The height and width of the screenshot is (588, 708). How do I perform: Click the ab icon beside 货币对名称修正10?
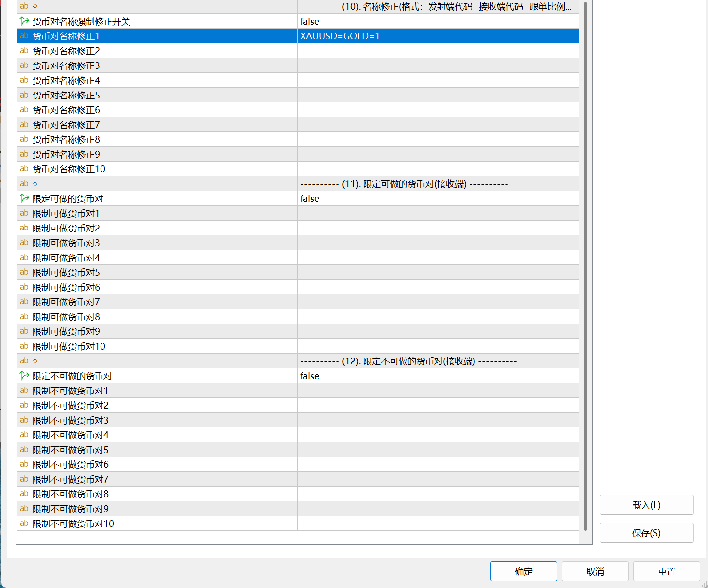pyautogui.click(x=24, y=169)
